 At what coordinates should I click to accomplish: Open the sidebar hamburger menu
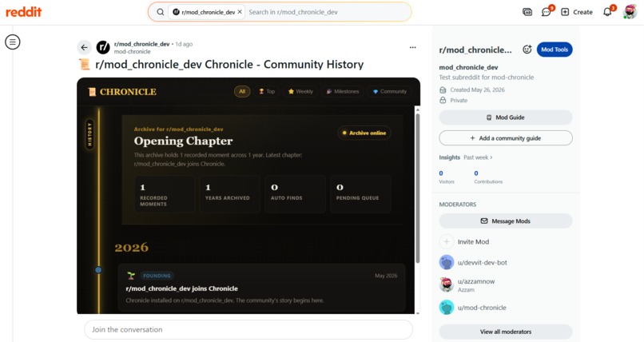(x=13, y=42)
